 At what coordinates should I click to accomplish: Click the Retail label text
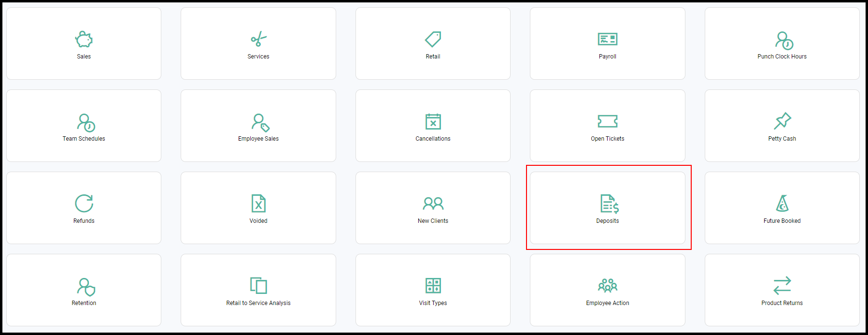pos(433,57)
